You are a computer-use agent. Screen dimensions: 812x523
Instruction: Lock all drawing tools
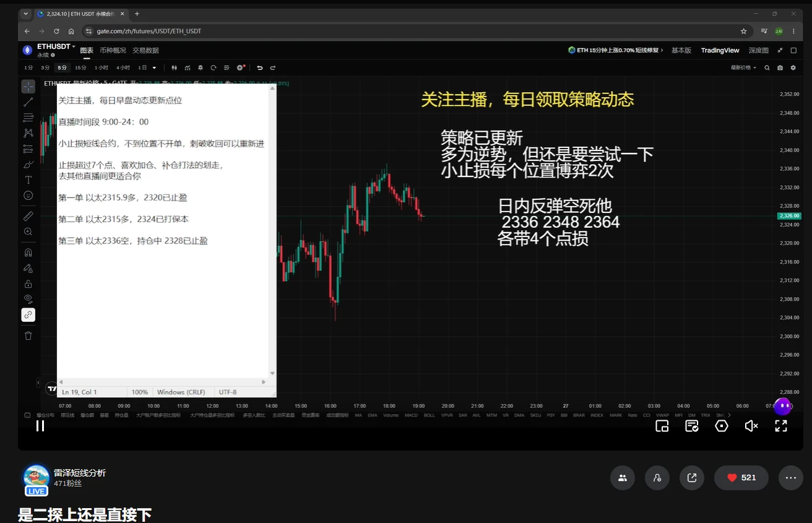coord(28,283)
